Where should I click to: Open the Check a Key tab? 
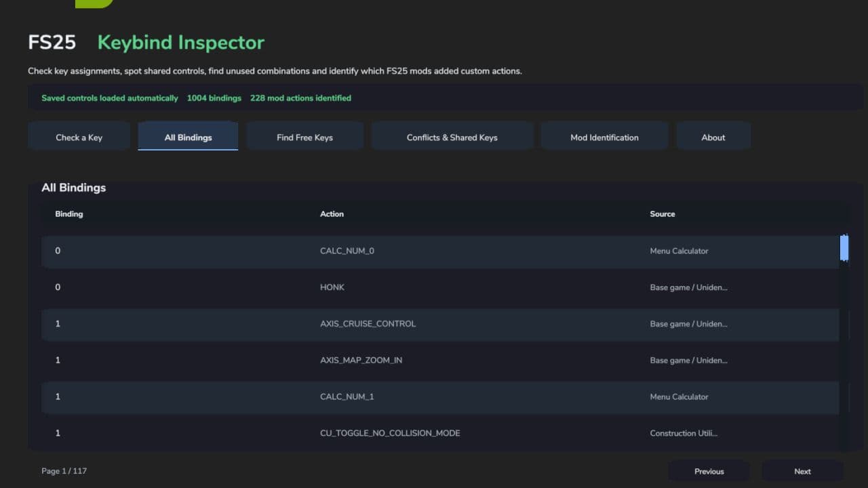coord(79,137)
